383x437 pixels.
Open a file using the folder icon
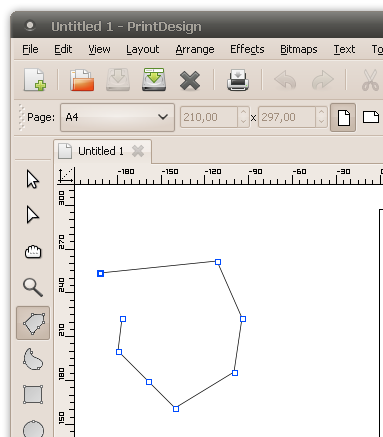point(82,80)
